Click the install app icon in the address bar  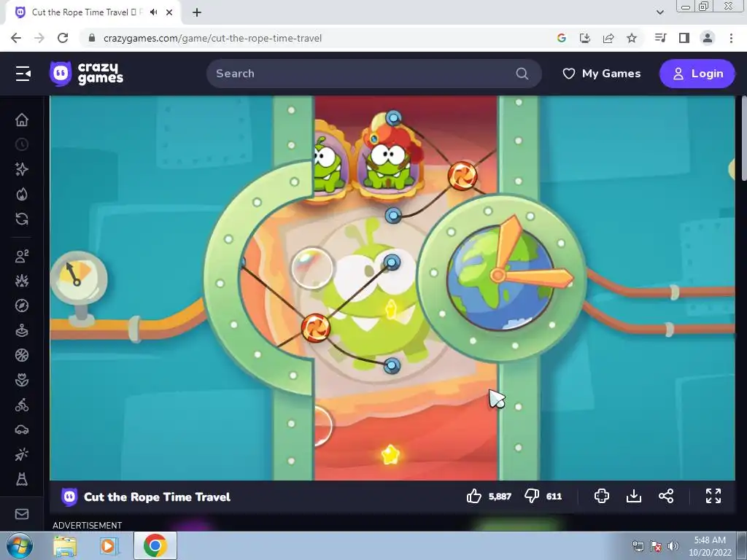tap(585, 38)
